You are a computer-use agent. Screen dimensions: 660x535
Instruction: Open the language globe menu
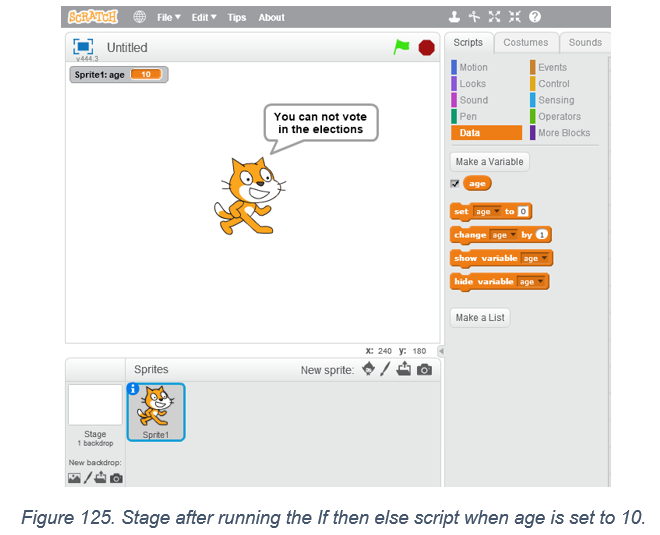coord(139,17)
